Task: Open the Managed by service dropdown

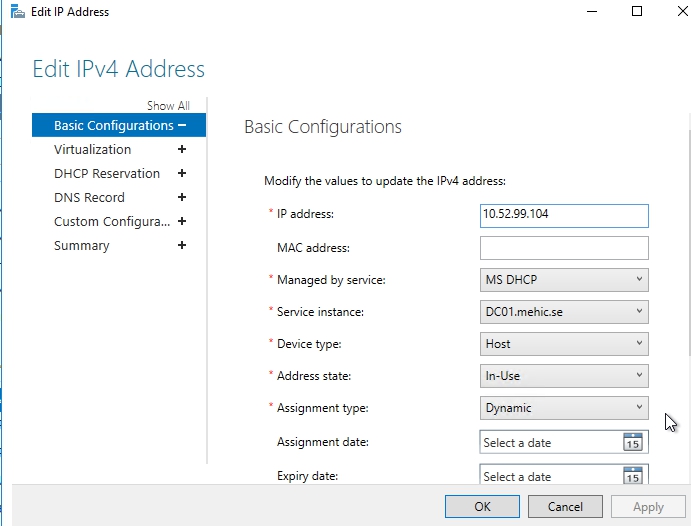Action: point(564,280)
